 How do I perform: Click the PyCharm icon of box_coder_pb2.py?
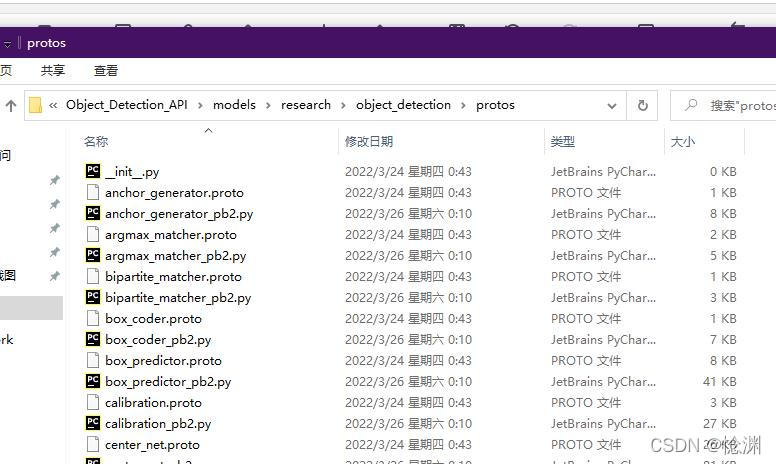93,339
